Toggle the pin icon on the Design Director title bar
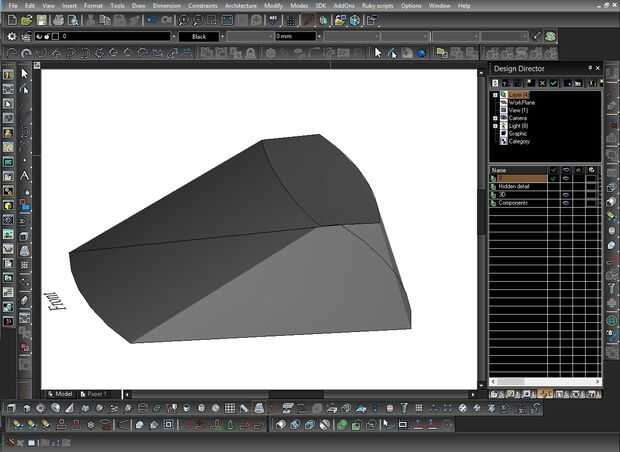 pyautogui.click(x=590, y=68)
